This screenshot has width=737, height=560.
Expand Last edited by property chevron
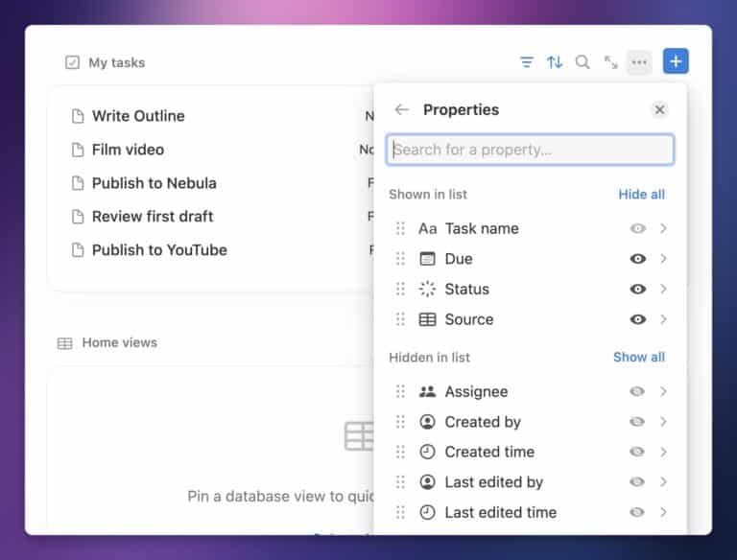[x=663, y=482]
